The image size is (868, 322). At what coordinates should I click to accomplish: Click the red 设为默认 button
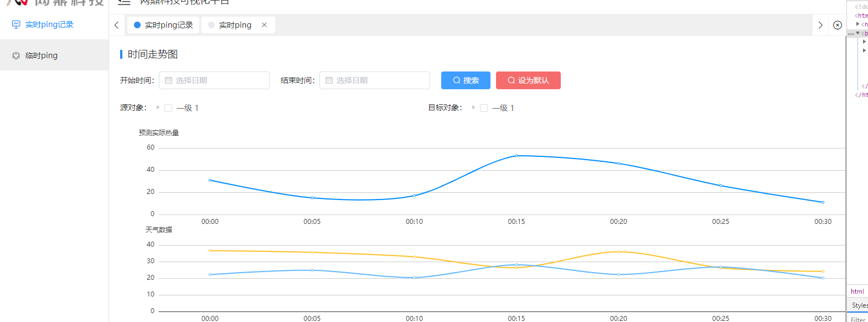pos(528,80)
